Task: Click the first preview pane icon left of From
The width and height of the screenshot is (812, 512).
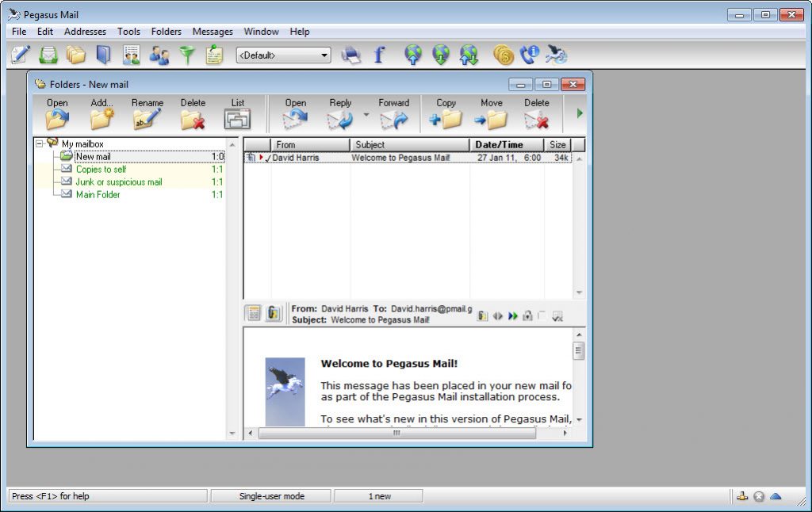Action: [254, 313]
